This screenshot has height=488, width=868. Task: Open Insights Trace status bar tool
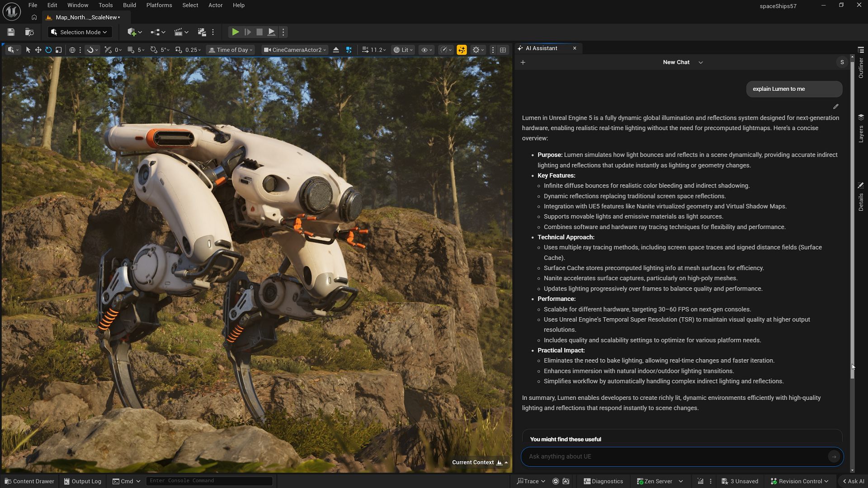point(530,481)
